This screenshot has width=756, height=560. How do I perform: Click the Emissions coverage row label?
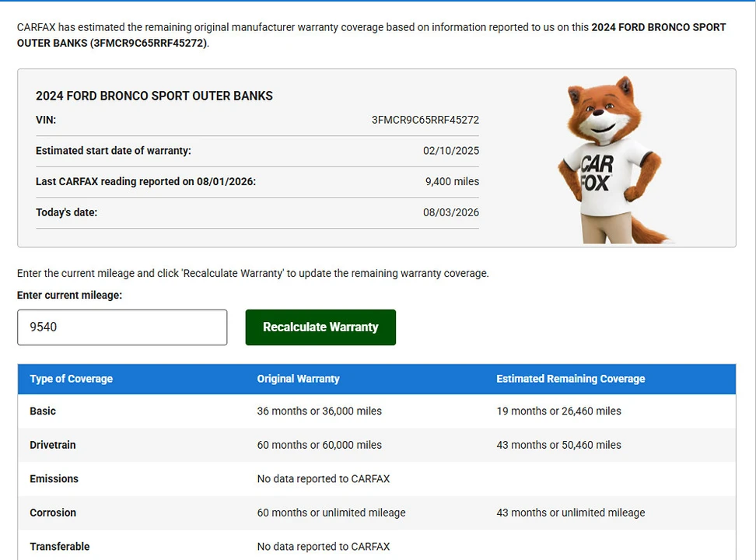tap(54, 478)
